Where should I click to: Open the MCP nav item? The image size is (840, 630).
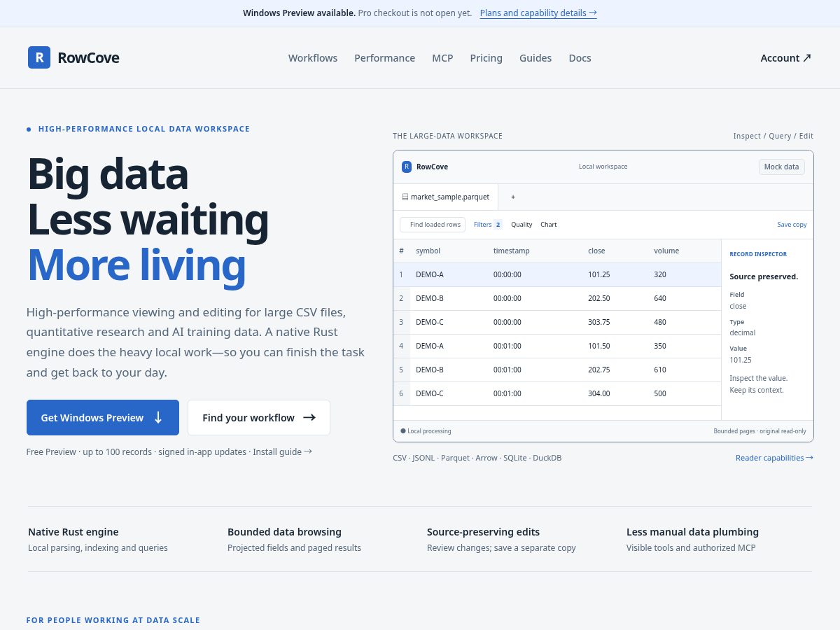click(442, 58)
